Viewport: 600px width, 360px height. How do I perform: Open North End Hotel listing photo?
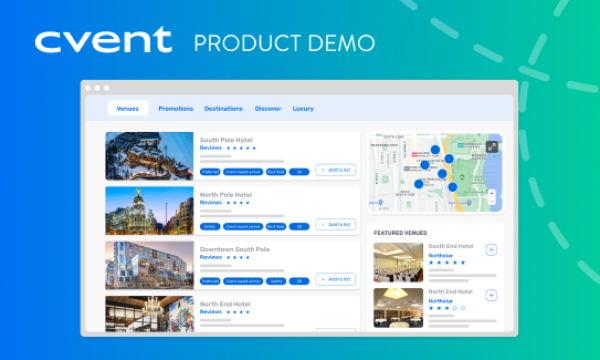click(x=149, y=314)
